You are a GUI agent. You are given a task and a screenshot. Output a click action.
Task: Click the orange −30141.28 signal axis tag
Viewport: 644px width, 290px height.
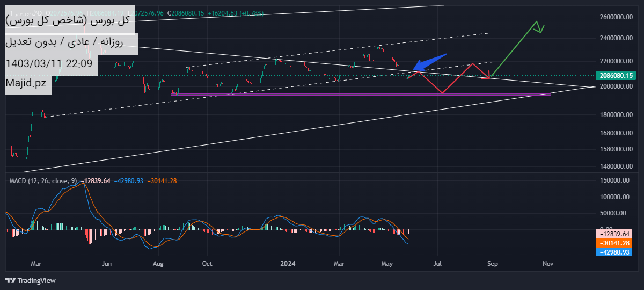coord(614,243)
